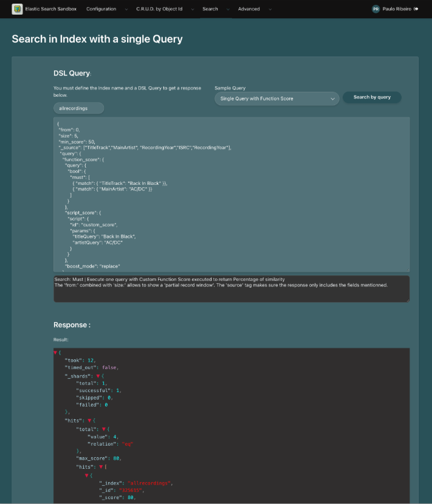Click the "min_score": 50 line in query
432x504 pixels.
click(77, 142)
